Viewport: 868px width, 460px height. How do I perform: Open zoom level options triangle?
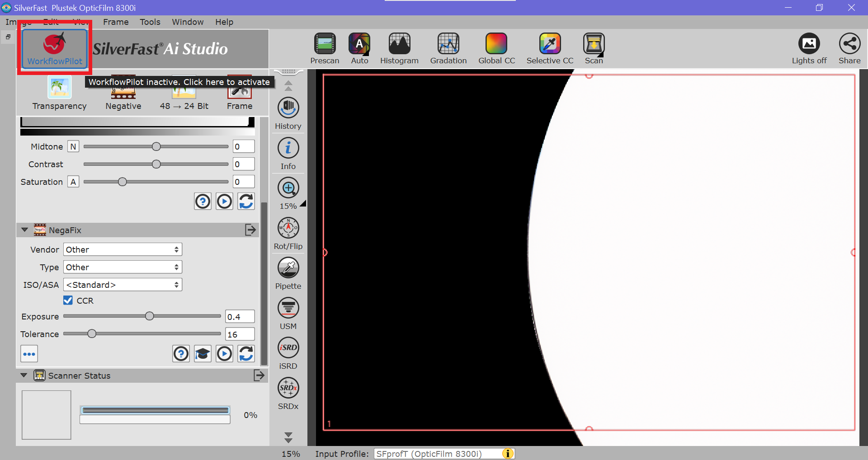coord(303,204)
